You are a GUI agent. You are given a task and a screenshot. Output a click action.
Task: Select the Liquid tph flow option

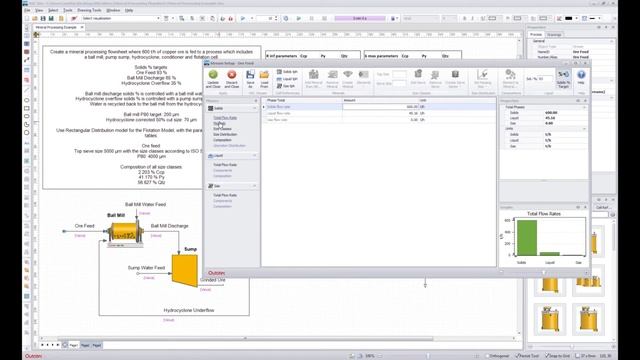pos(287,79)
